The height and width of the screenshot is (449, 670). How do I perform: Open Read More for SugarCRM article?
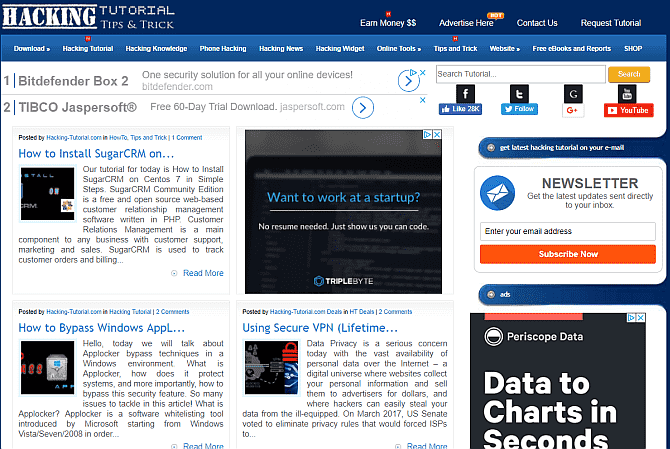[203, 273]
